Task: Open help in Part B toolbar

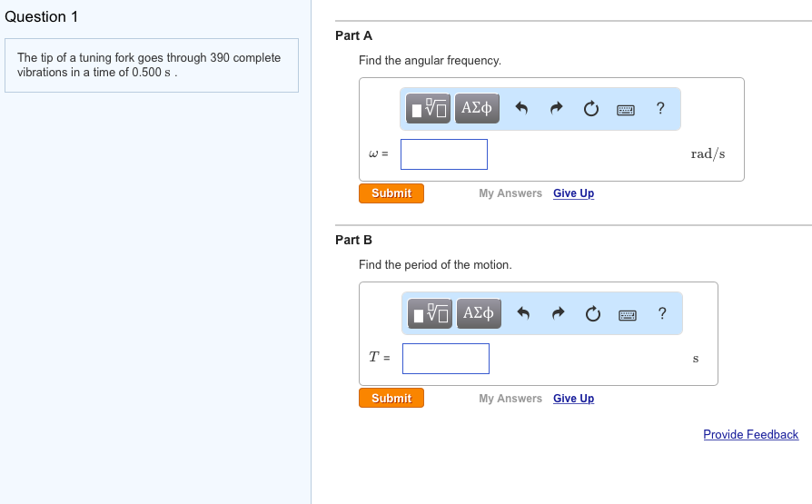Action: tap(662, 314)
